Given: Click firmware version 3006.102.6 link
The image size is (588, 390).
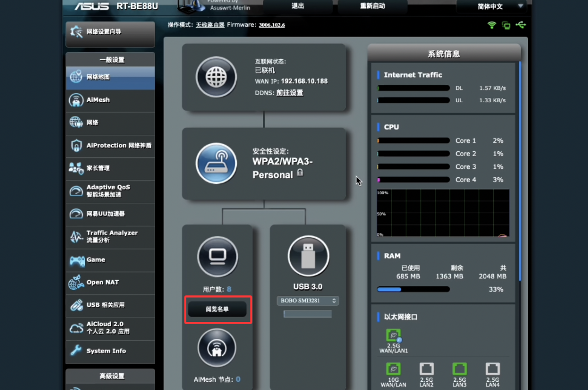Looking at the screenshot, I should pyautogui.click(x=272, y=25).
